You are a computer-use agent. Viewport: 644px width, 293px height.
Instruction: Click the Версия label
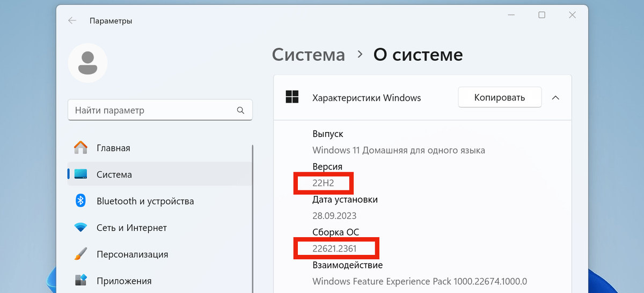(x=327, y=166)
